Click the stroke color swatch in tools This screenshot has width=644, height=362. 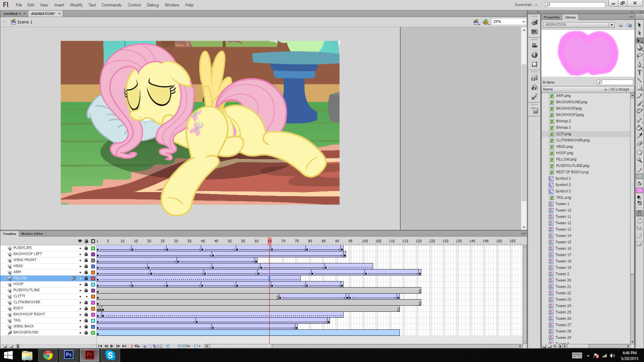coord(639,176)
